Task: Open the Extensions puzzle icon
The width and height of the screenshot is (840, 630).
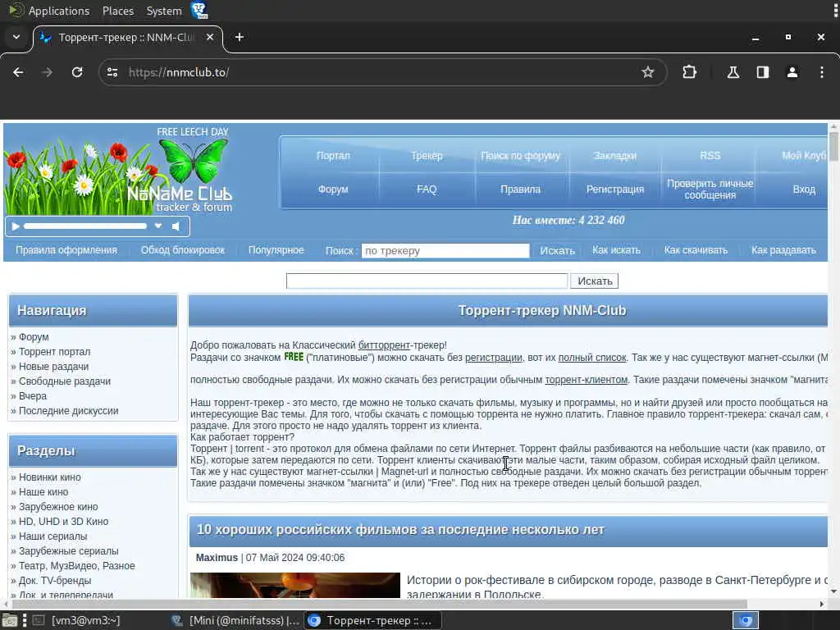Action: pos(689,72)
